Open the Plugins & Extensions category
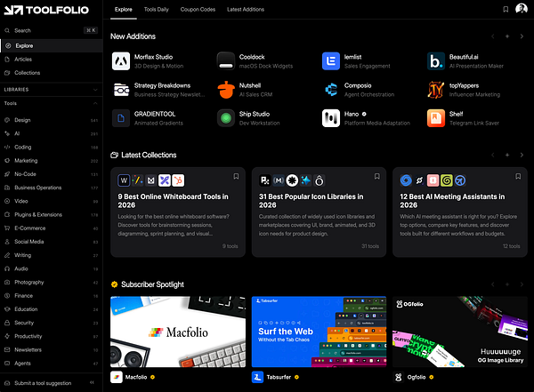Viewport: 534px width, 392px height. pyautogui.click(x=52, y=215)
